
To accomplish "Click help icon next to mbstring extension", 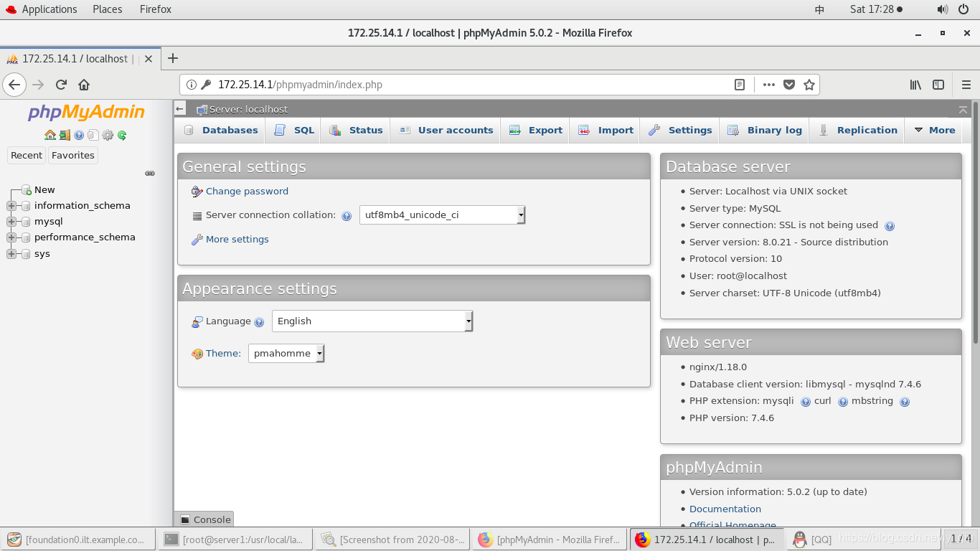I will (x=905, y=402).
